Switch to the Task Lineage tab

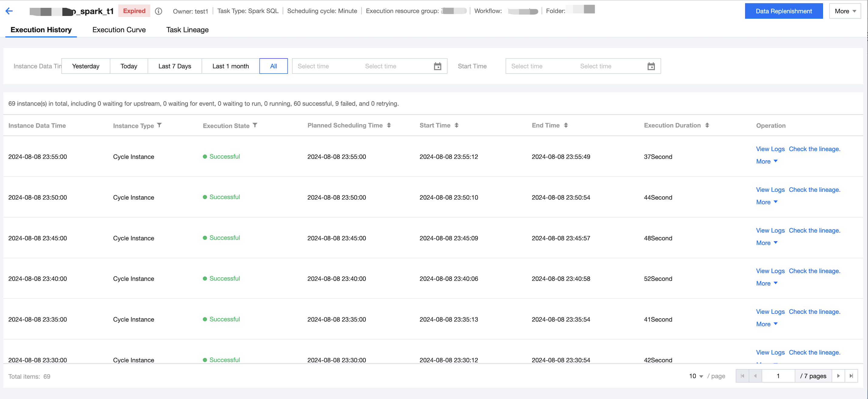pos(187,30)
